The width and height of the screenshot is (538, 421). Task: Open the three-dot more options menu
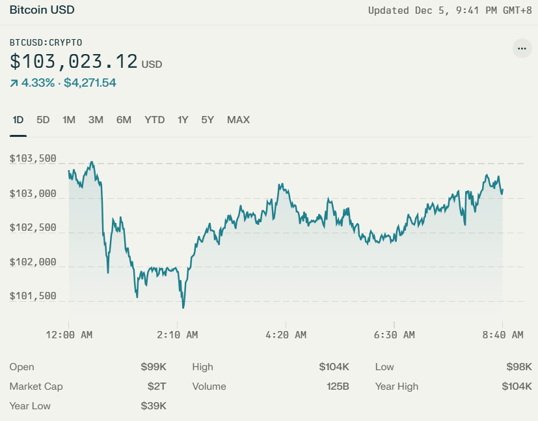[x=522, y=48]
